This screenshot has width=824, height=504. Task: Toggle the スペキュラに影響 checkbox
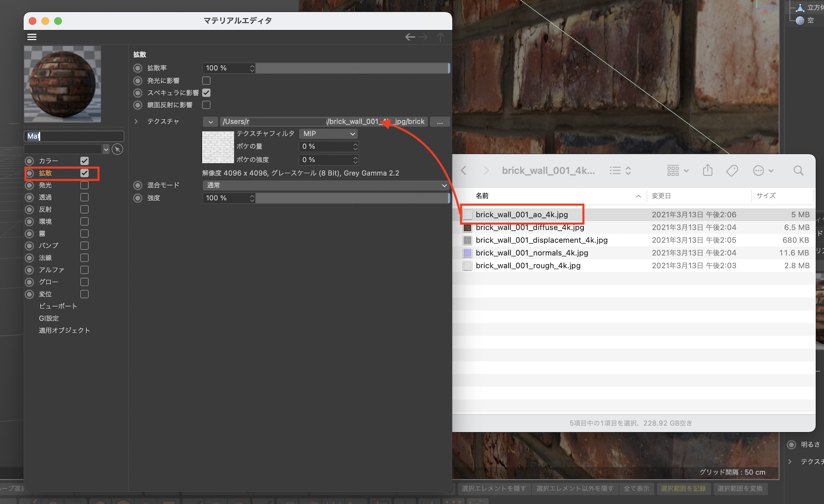(x=206, y=93)
